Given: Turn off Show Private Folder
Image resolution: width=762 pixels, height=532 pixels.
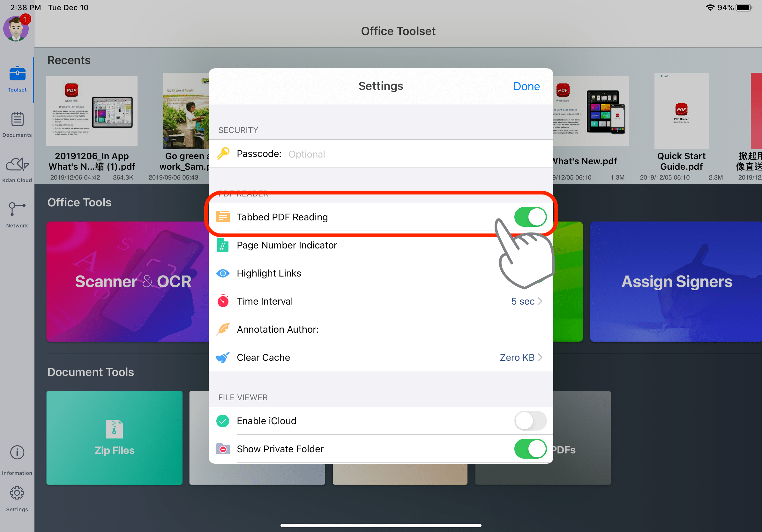Looking at the screenshot, I should tap(530, 449).
